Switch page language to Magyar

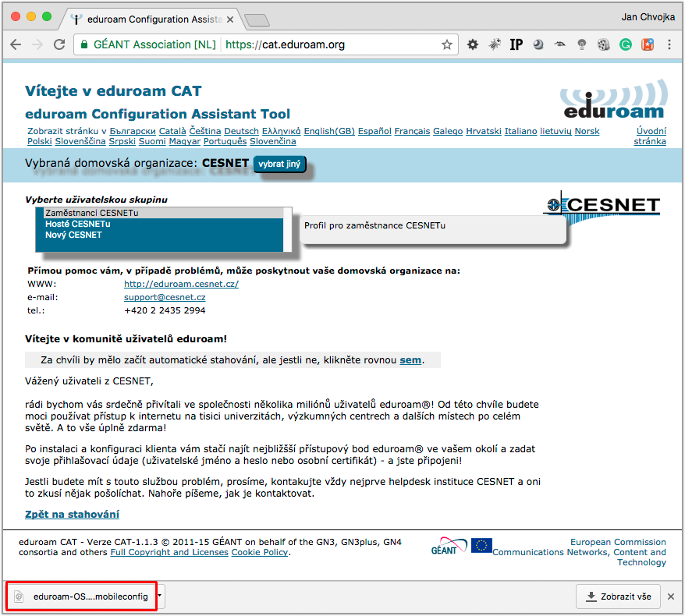tap(184, 141)
